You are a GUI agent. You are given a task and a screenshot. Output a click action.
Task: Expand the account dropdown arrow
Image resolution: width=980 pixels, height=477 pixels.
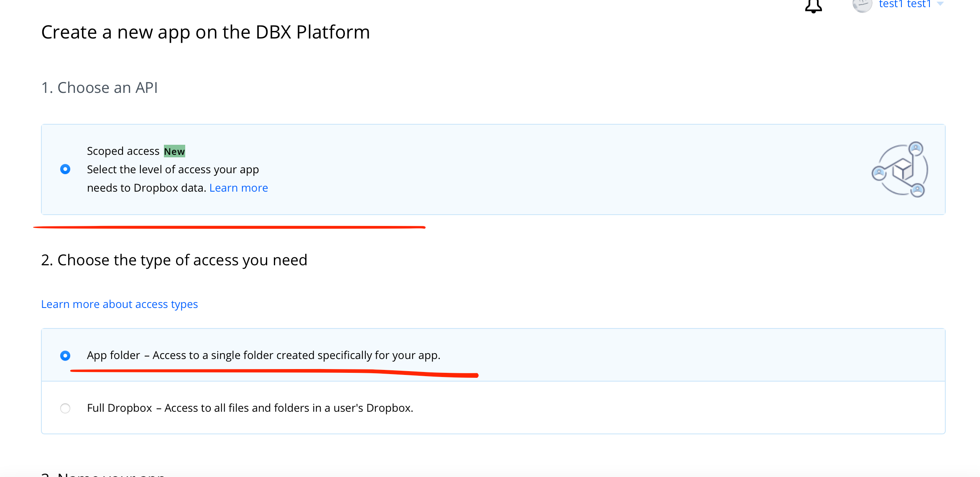[x=940, y=4]
